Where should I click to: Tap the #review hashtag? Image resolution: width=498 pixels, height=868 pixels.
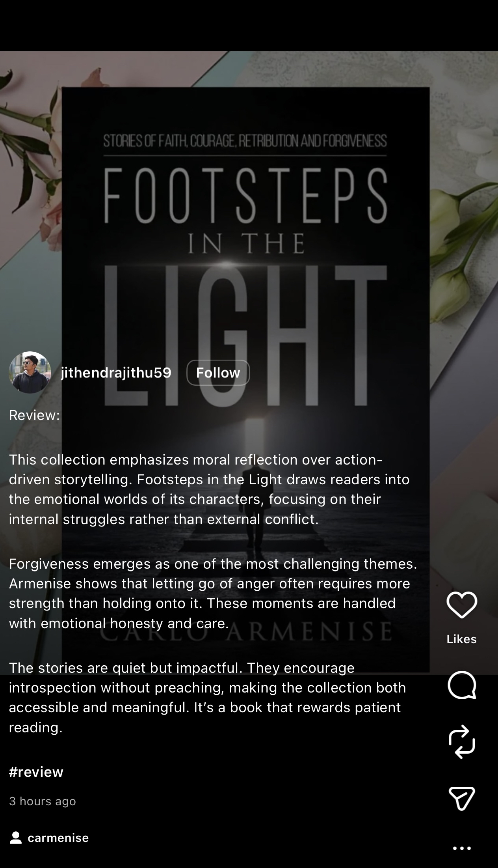click(36, 772)
